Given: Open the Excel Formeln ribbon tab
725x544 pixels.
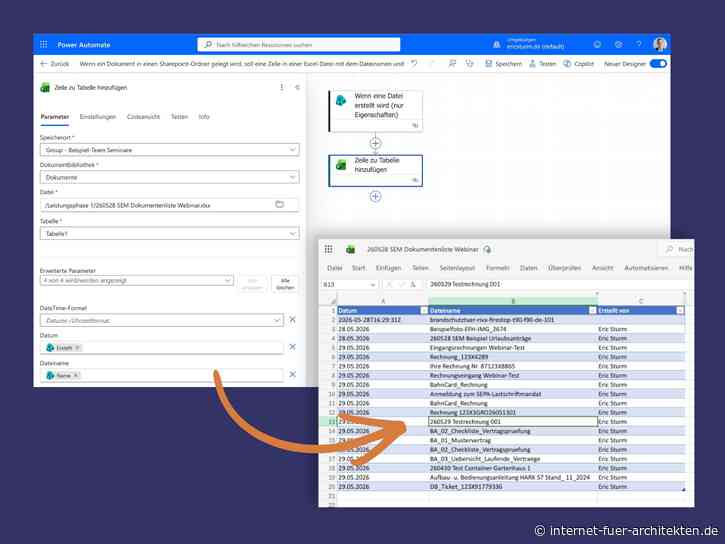Looking at the screenshot, I should tap(498, 268).
